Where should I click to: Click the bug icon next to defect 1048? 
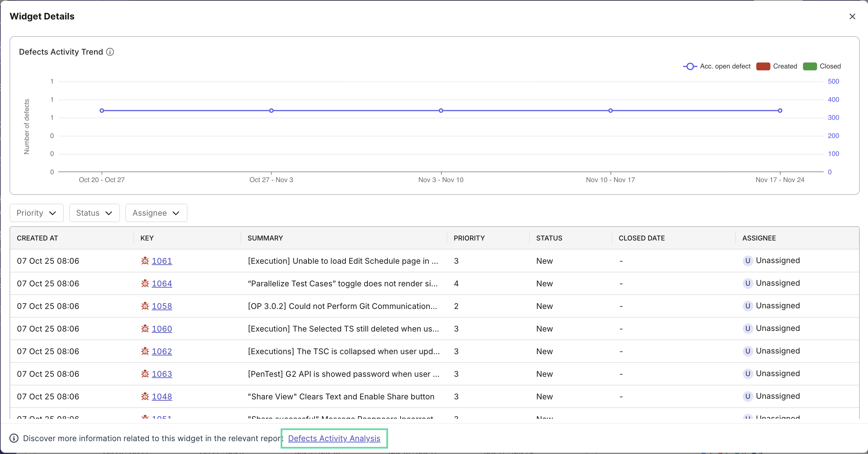[x=145, y=397]
